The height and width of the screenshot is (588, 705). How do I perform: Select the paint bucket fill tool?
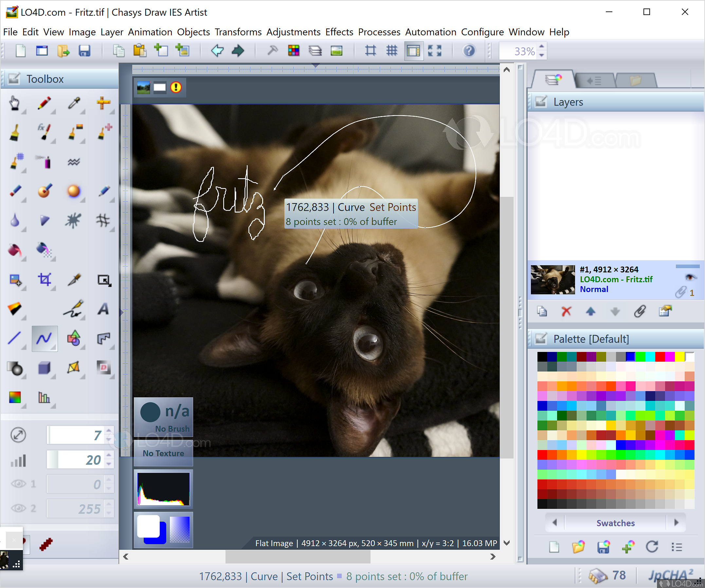14,250
